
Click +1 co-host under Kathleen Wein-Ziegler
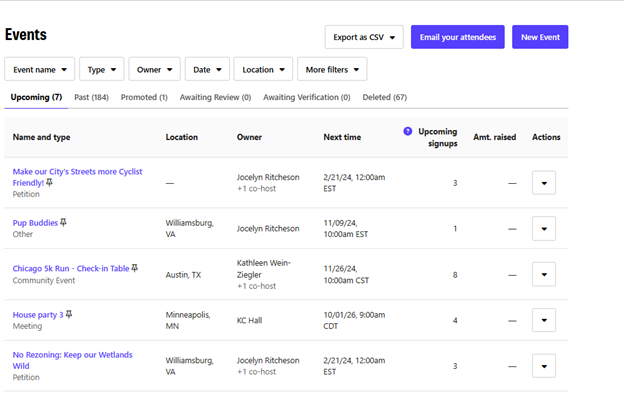point(256,286)
